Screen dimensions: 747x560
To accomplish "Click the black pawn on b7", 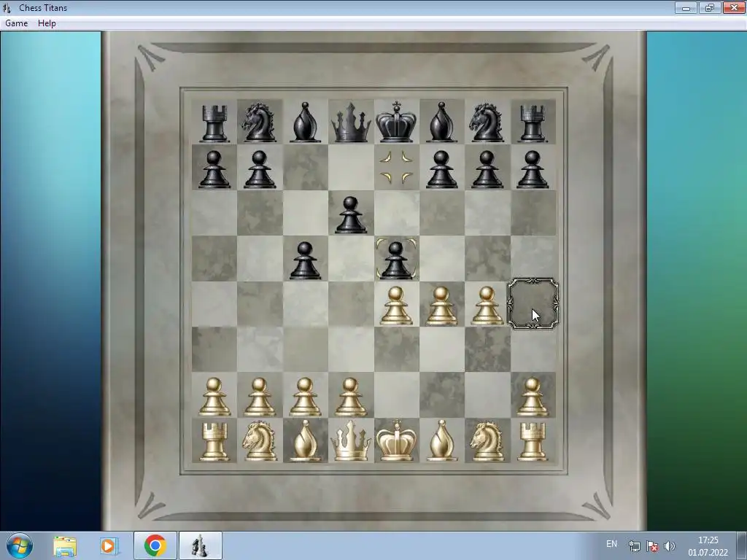I will click(x=259, y=169).
